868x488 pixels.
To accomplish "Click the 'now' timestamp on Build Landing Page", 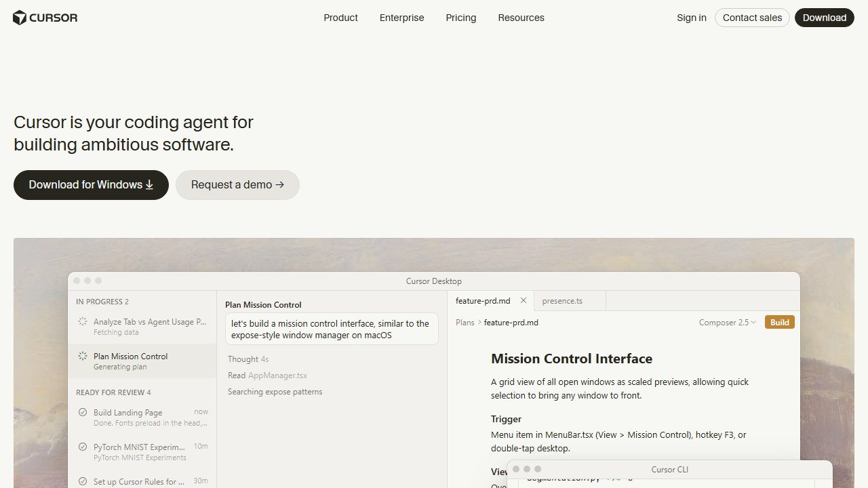I will (x=201, y=411).
